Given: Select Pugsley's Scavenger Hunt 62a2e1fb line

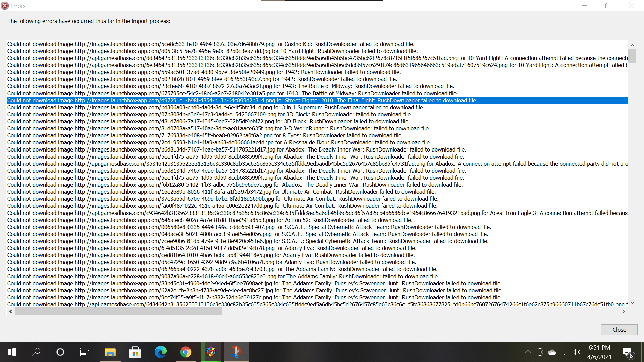Looking at the screenshot, I should coord(317,290).
